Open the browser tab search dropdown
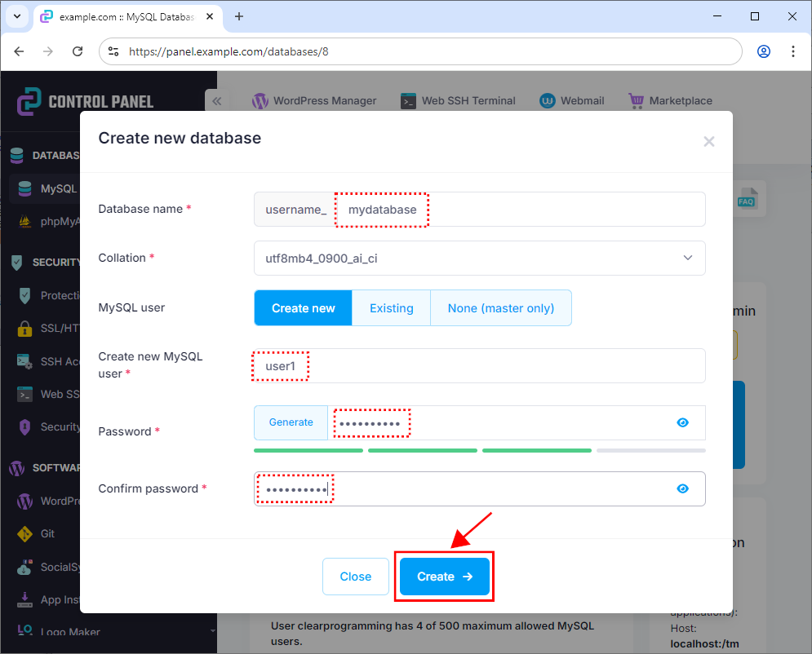 (x=17, y=16)
